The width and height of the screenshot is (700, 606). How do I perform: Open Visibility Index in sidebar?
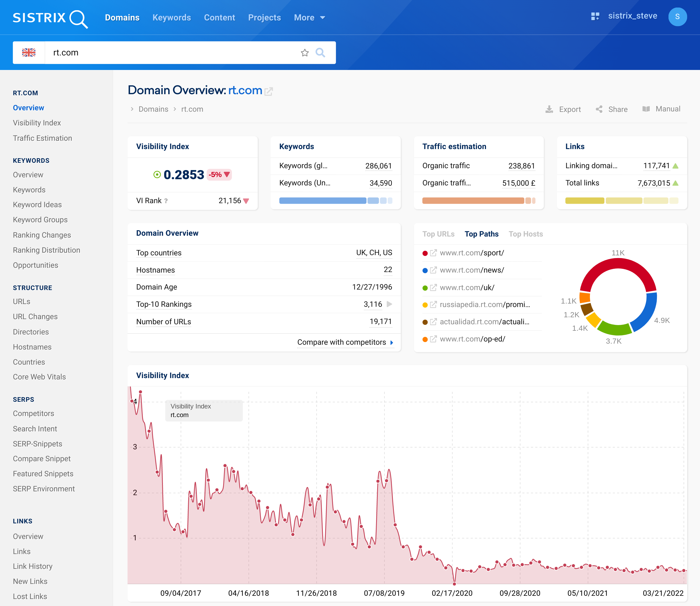[37, 123]
